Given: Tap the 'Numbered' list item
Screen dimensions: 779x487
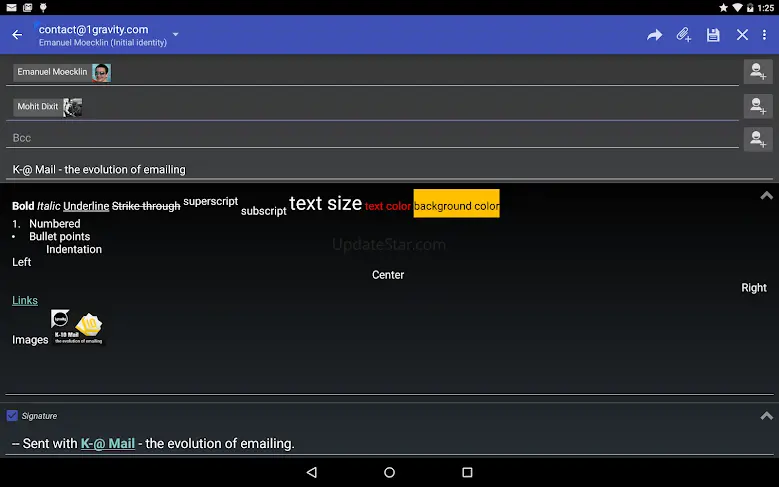Looking at the screenshot, I should [x=55, y=224].
